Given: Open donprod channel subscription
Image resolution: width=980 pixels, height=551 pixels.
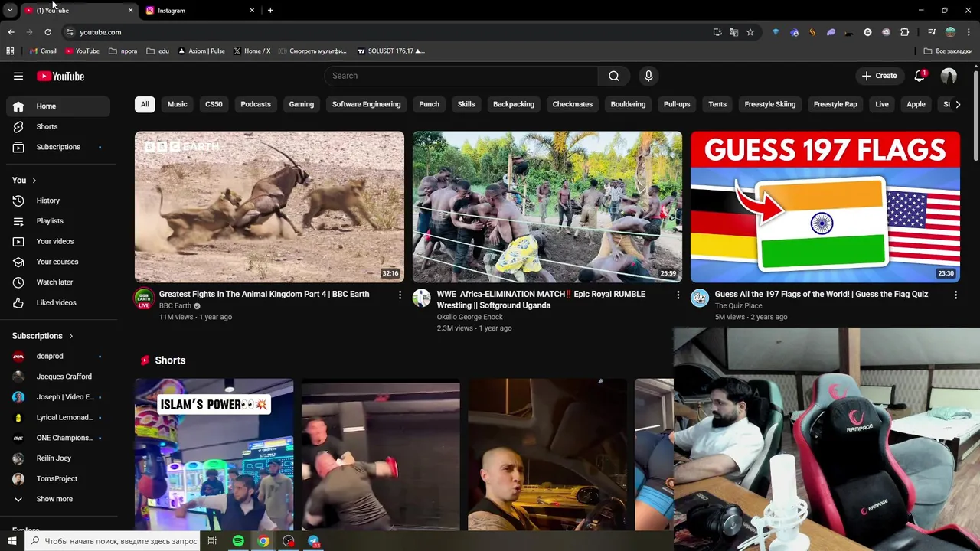Looking at the screenshot, I should tap(58, 357).
